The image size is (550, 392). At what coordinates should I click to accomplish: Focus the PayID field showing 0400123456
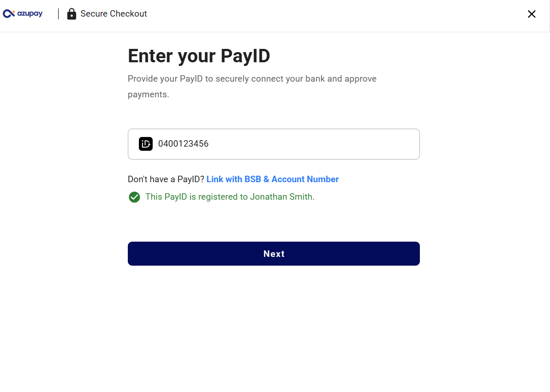click(274, 144)
